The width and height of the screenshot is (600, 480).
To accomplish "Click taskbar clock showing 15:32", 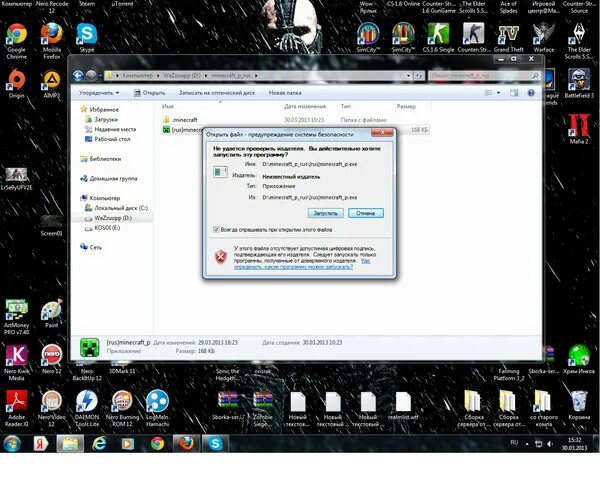I will (574, 444).
